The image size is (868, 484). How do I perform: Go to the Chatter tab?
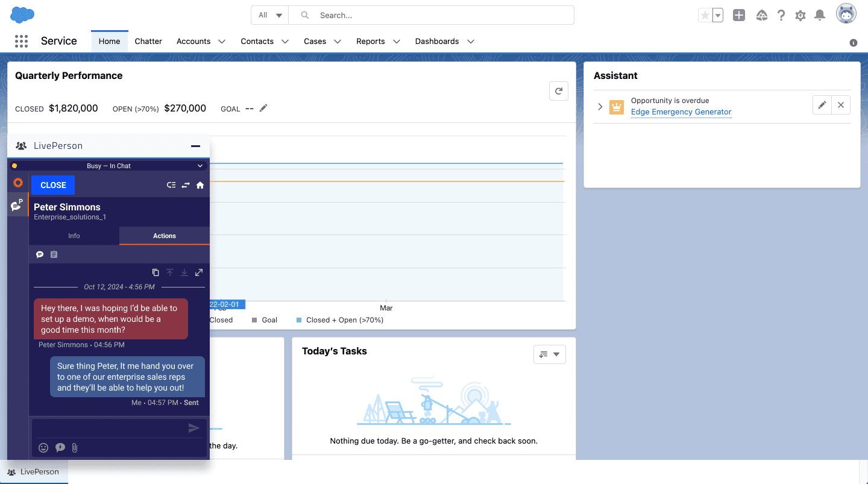tap(148, 41)
